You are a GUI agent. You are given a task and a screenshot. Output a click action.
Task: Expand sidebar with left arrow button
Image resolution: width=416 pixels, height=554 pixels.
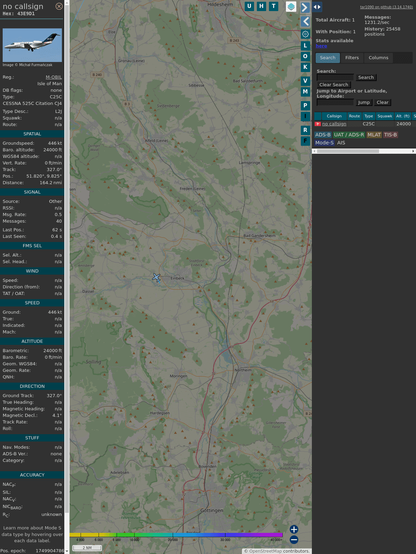pos(305,22)
